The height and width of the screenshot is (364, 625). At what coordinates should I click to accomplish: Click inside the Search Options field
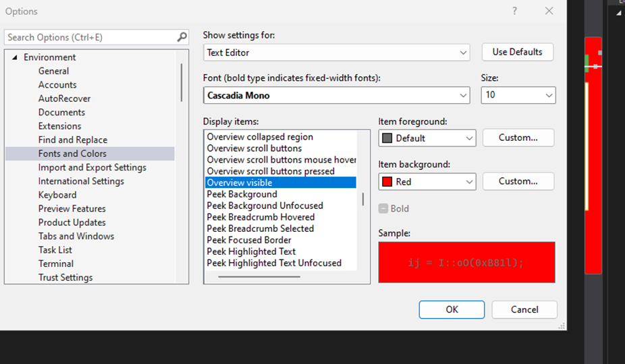[90, 38]
